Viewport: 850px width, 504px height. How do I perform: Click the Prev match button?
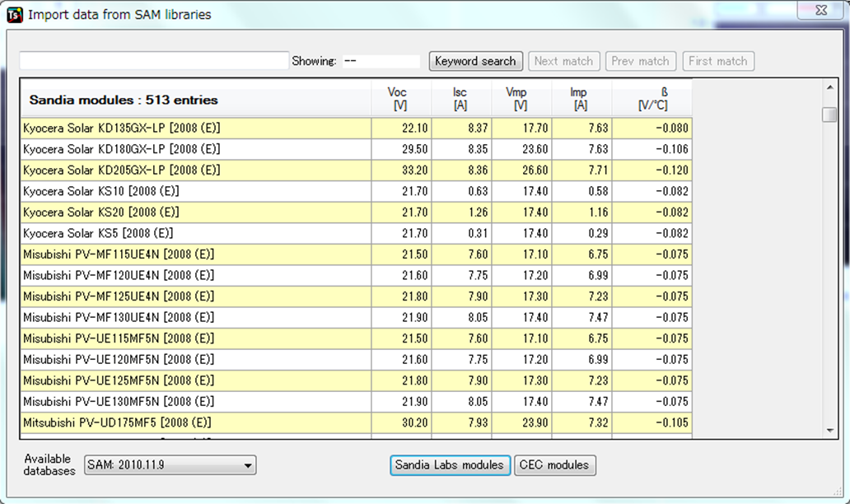click(x=641, y=61)
